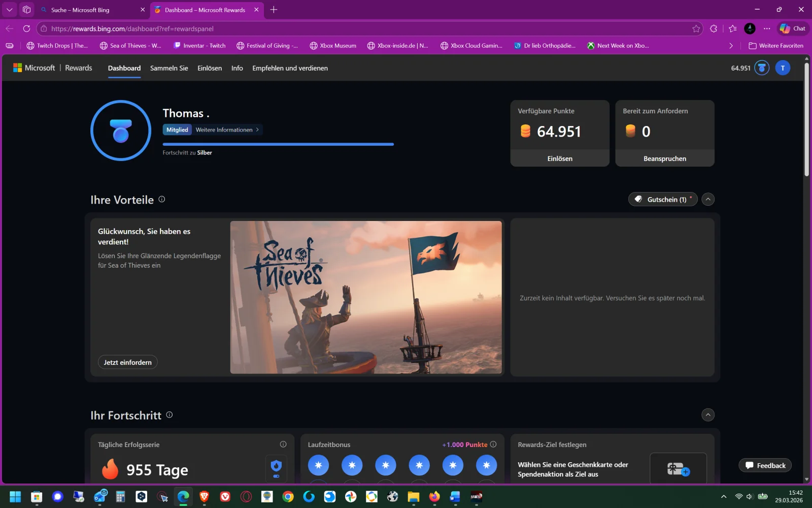
Task: Show hidden system tray icons
Action: click(724, 496)
